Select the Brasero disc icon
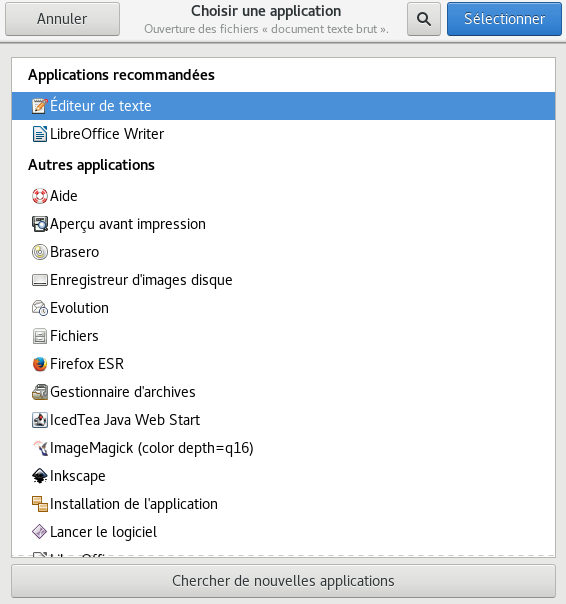The width and height of the screenshot is (566, 604). point(40,252)
